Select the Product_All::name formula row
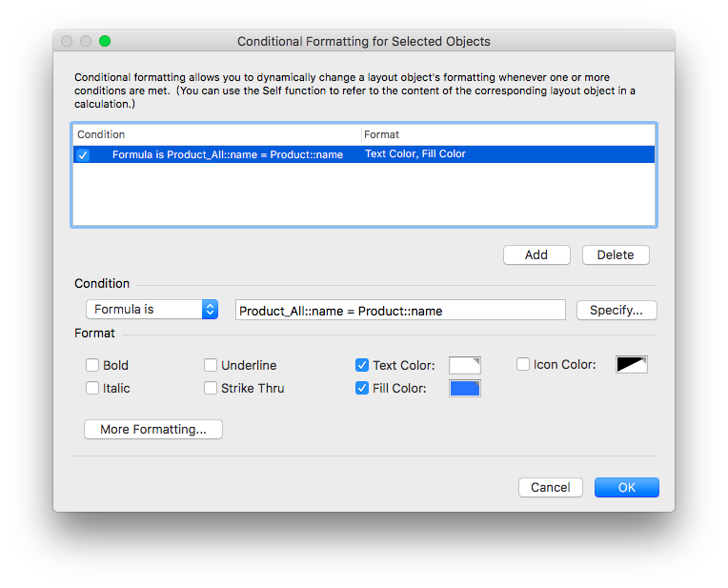 364,154
